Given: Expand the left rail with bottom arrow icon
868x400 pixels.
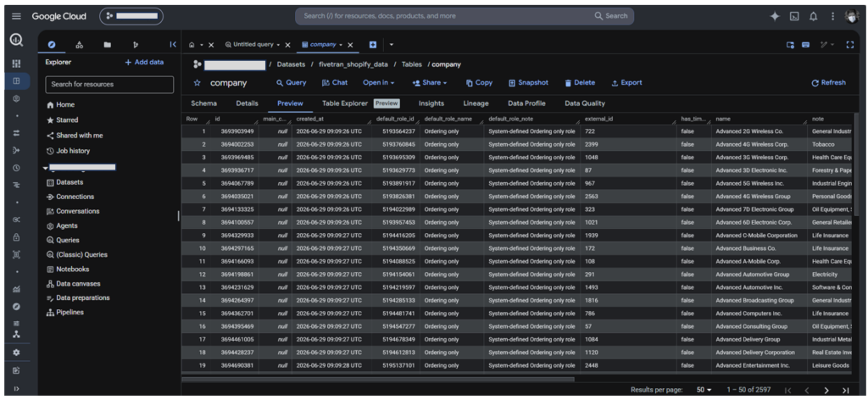Looking at the screenshot, I should click(x=17, y=389).
